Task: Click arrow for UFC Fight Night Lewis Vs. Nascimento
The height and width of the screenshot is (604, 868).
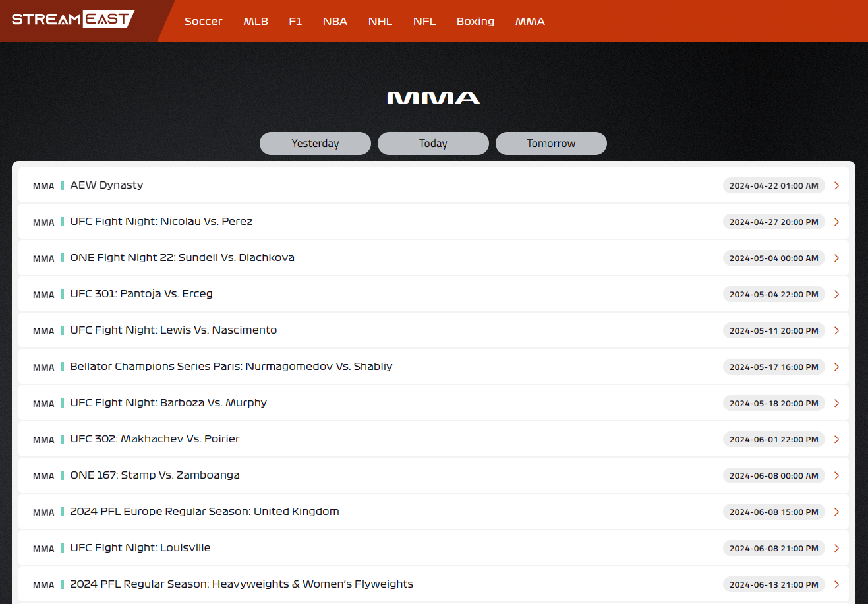Action: [x=836, y=331]
